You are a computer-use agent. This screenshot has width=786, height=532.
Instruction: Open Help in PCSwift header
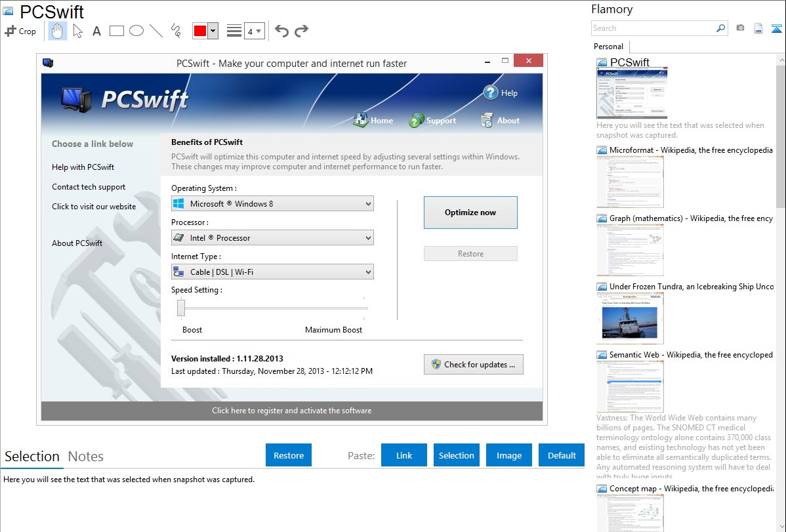[x=501, y=92]
